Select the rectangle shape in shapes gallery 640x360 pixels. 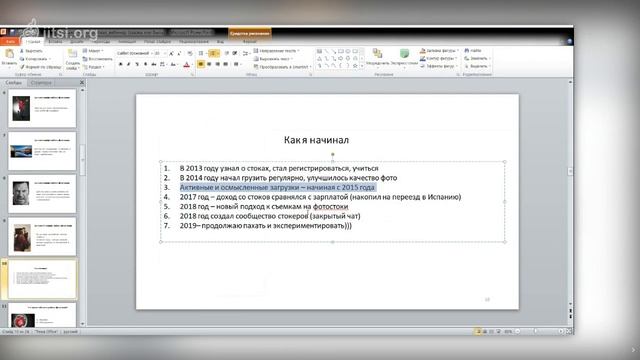tap(340, 51)
